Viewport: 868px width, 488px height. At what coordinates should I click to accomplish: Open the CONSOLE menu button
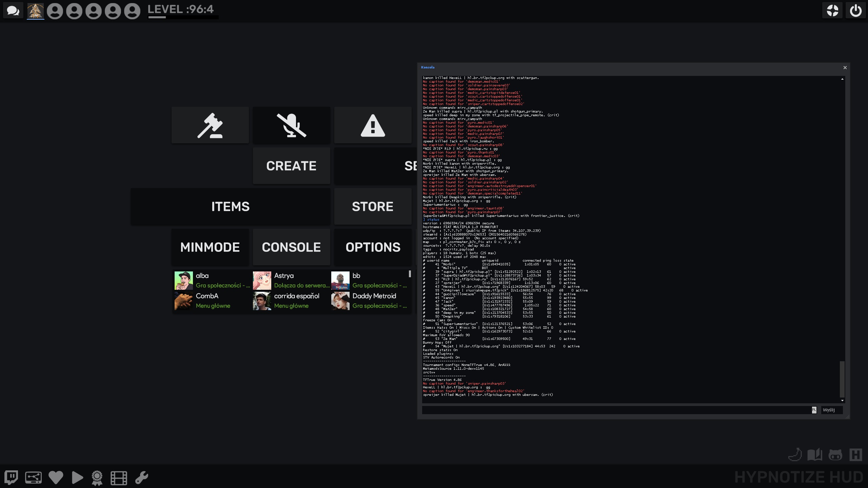(291, 247)
